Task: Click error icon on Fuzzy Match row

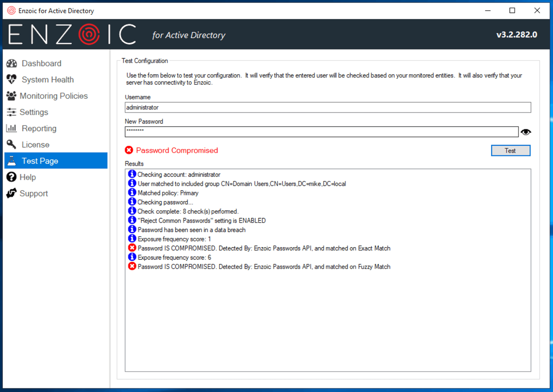Action: pos(132,266)
